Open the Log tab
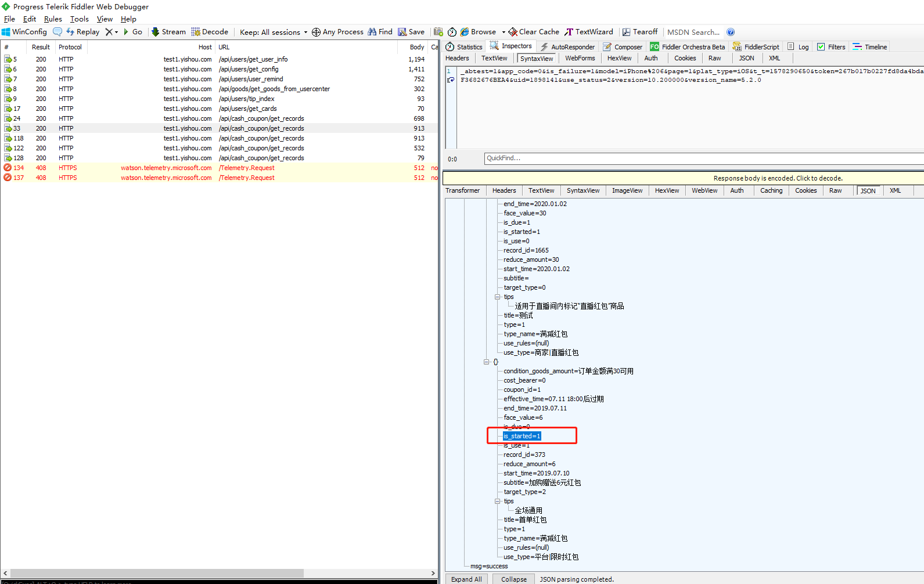This screenshot has width=924, height=584. click(x=798, y=47)
